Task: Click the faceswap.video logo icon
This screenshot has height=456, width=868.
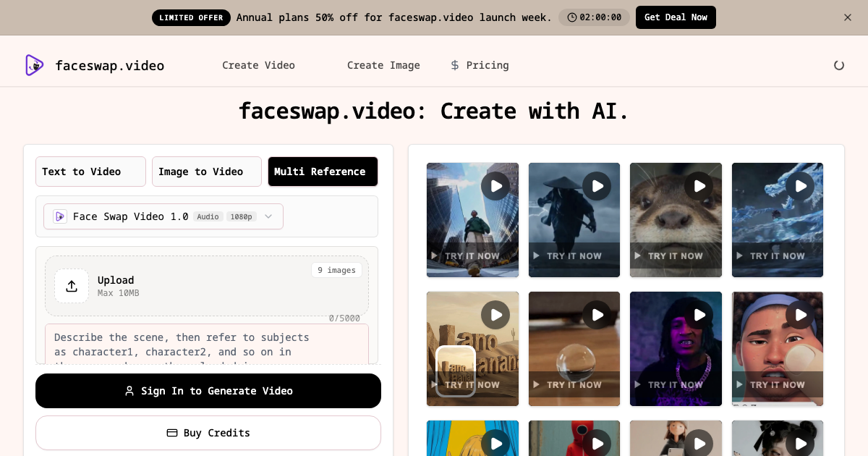Action: pos(35,65)
